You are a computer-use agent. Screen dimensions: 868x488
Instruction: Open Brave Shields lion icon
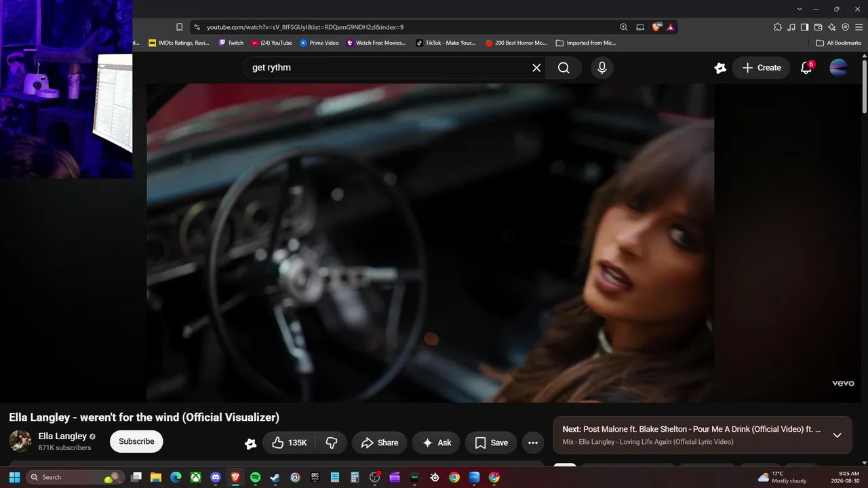pos(656,27)
